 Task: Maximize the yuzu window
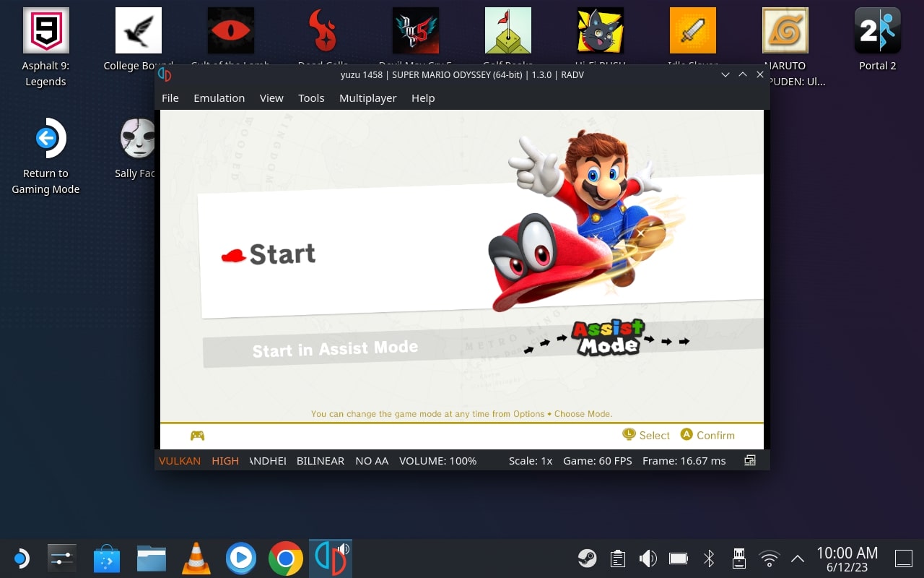click(742, 74)
